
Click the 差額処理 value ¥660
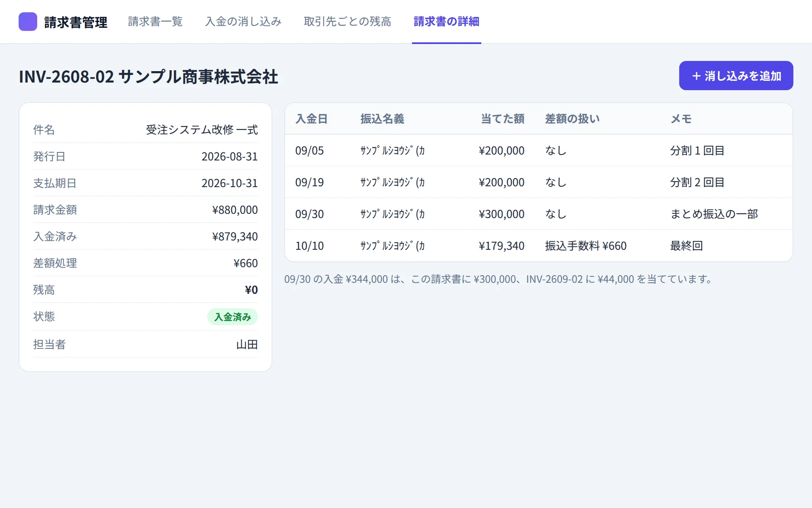coord(246,263)
